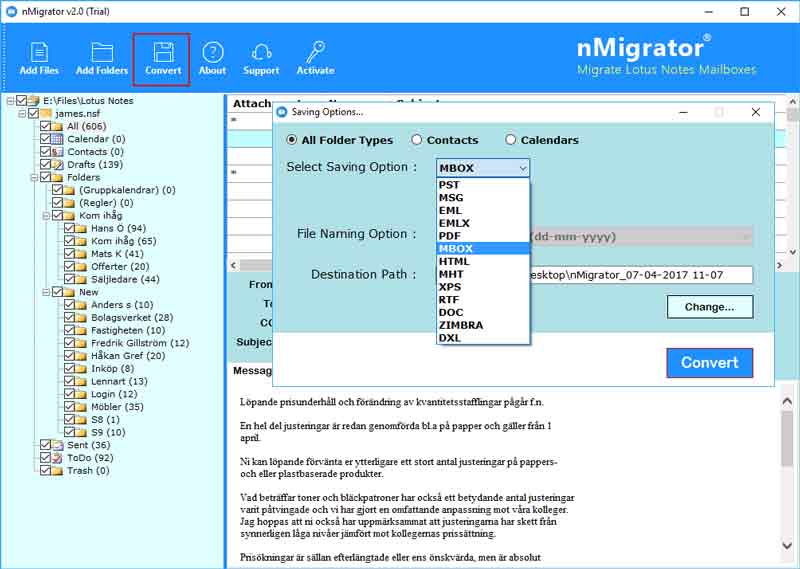Select the Calendars radio button
This screenshot has height=569, width=800.
point(510,140)
